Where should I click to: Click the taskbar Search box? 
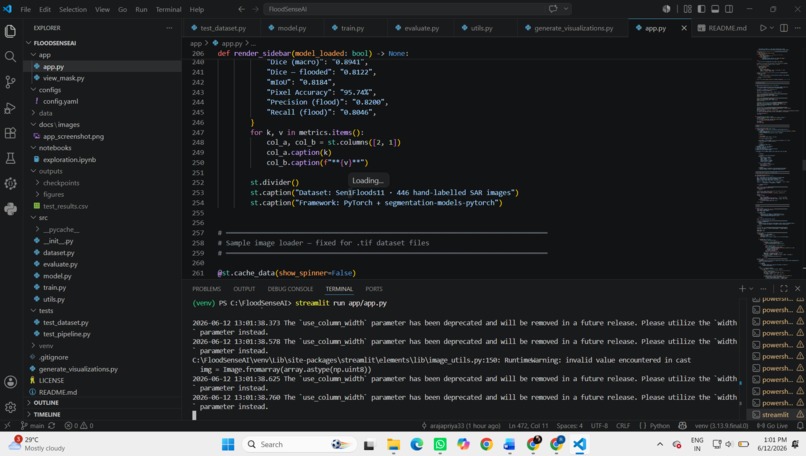pyautogui.click(x=301, y=444)
